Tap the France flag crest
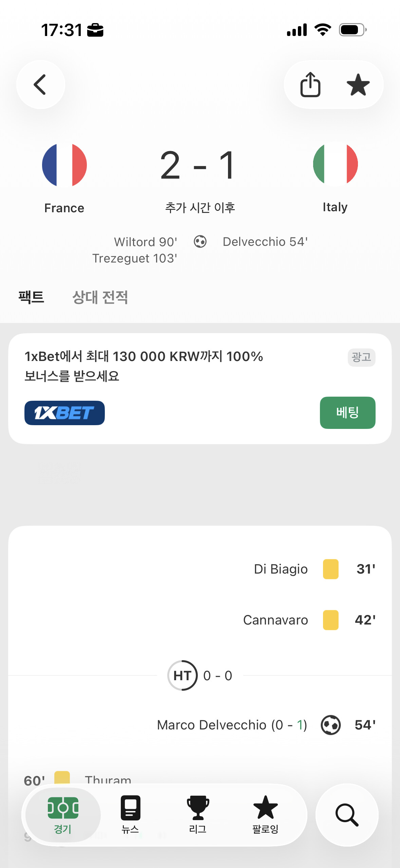Viewport: 400px width, 868px height. (x=64, y=165)
